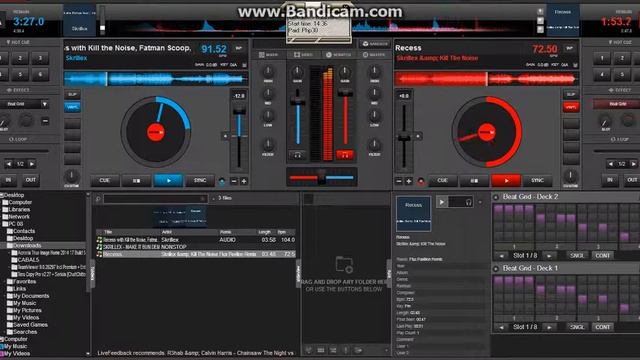640x360 pixels.
Task: Halve the loop length on left deck
Action: [x=9, y=164]
